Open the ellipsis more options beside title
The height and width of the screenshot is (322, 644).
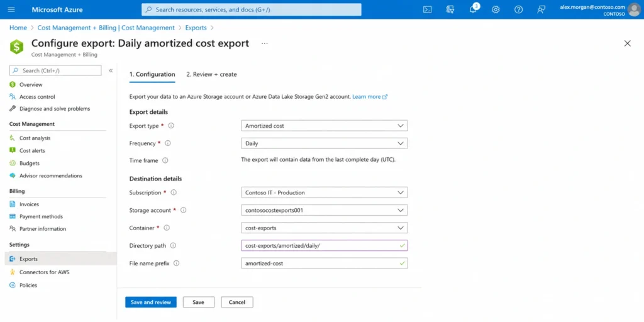click(x=265, y=43)
